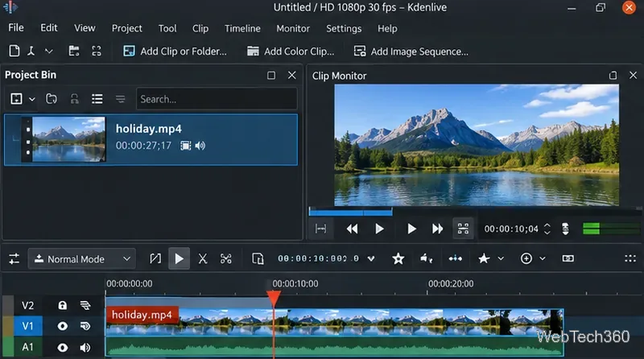The width and height of the screenshot is (644, 359).
Task: Open the Tool menu
Action: pyautogui.click(x=167, y=28)
